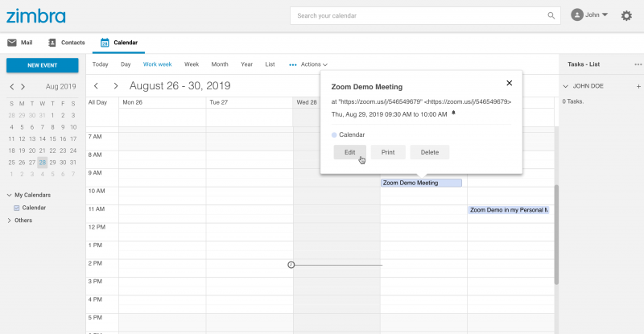Focus the Search your calendar field

tap(425, 15)
